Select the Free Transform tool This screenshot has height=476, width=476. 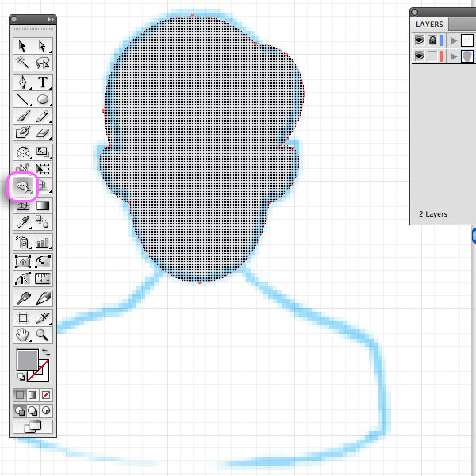click(x=43, y=169)
